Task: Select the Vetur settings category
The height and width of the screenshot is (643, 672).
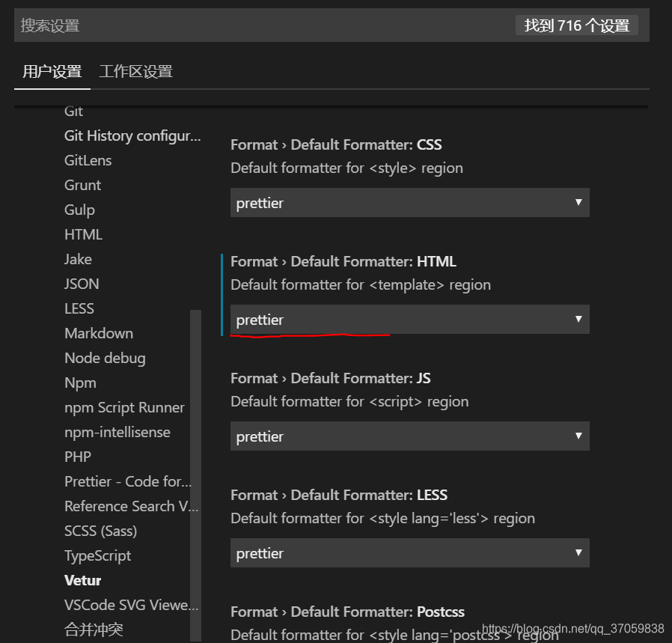Action: tap(83, 580)
